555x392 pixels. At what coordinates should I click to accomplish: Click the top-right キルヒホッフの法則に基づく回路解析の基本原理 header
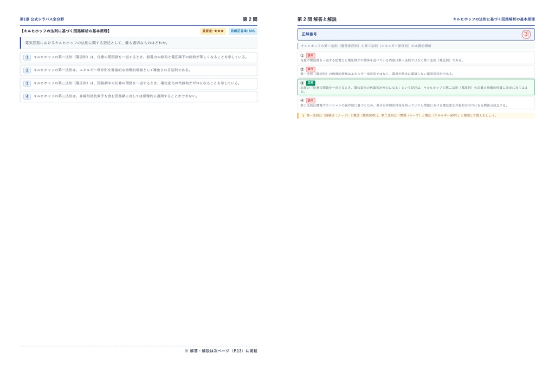click(x=494, y=19)
